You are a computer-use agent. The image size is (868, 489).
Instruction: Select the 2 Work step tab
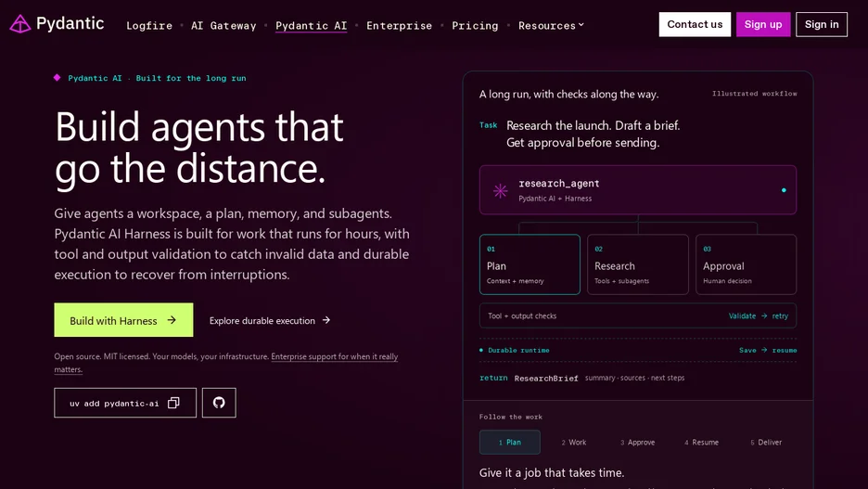click(x=574, y=442)
